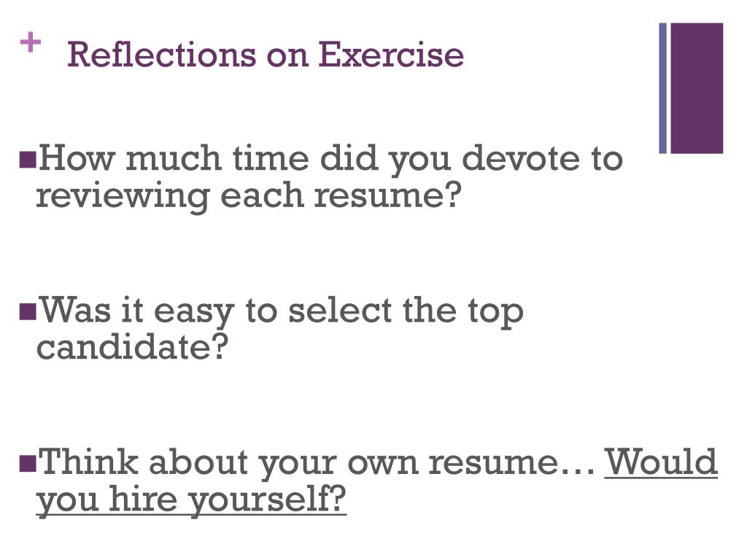The width and height of the screenshot is (747, 560).
Task: Click the line "How much time did you devote to"
Action: pos(330,159)
